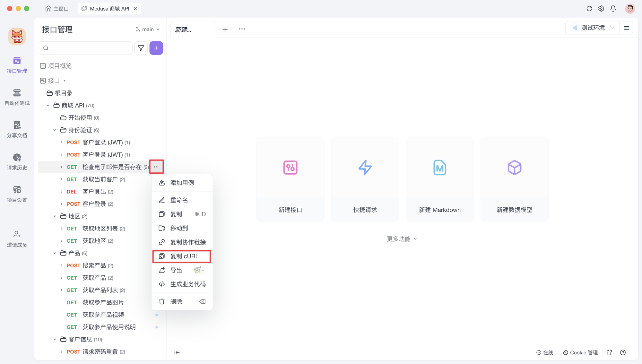Collapse the 产品 folder
642x364 pixels.
click(55, 253)
